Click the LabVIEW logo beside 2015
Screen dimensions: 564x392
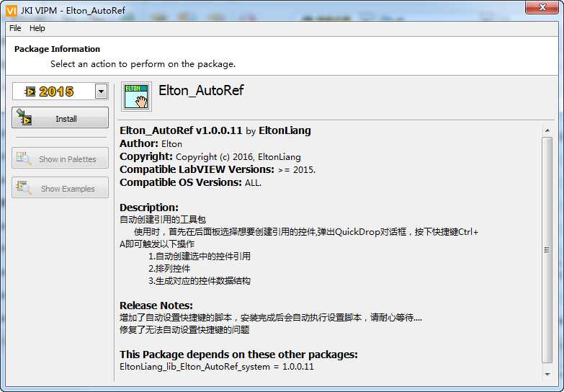point(30,92)
